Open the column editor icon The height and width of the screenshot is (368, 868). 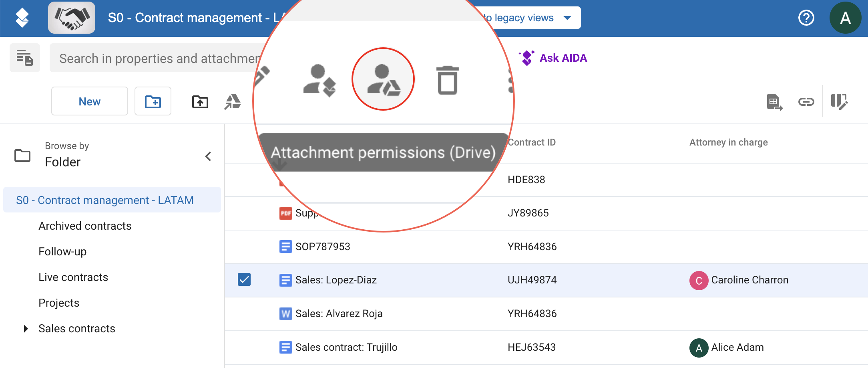pyautogui.click(x=839, y=102)
